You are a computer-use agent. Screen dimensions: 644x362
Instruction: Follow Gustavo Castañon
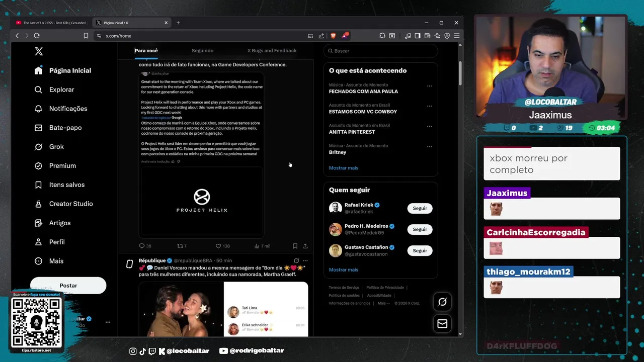[x=420, y=250]
